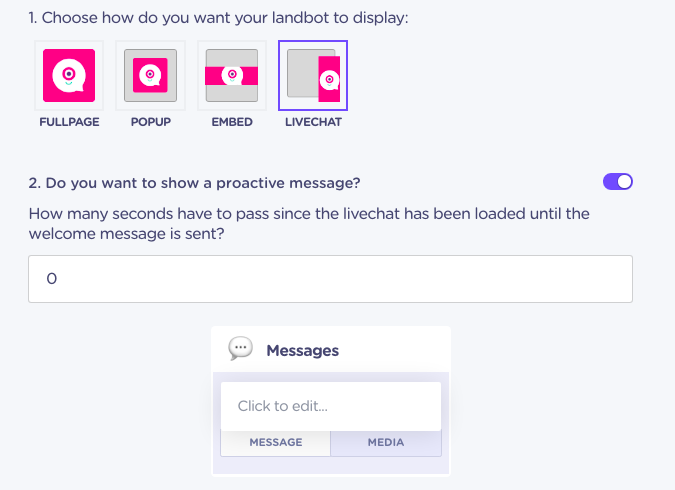Click the LIVECHAT text label
This screenshot has height=490, width=675.
pos(313,122)
